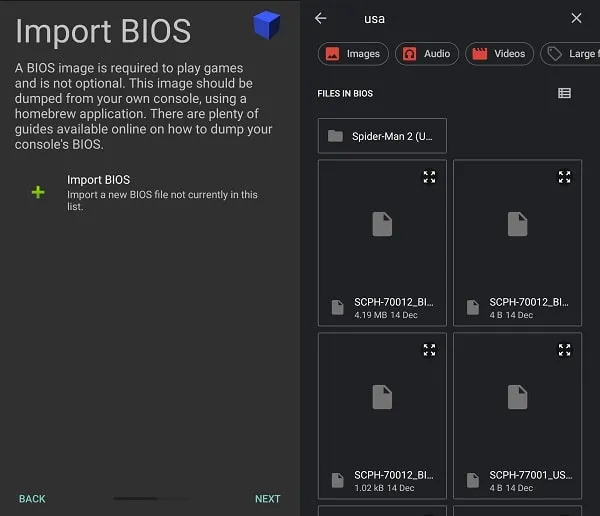Go BACK in the setup wizard
This screenshot has width=600, height=516.
[32, 499]
